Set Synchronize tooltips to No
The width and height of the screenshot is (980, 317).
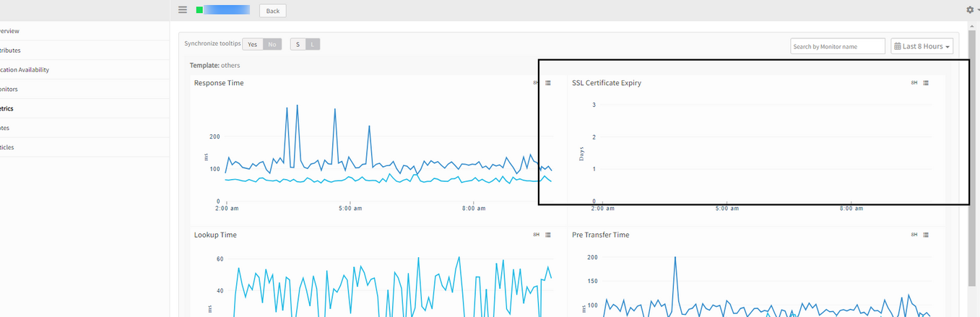pos(272,44)
